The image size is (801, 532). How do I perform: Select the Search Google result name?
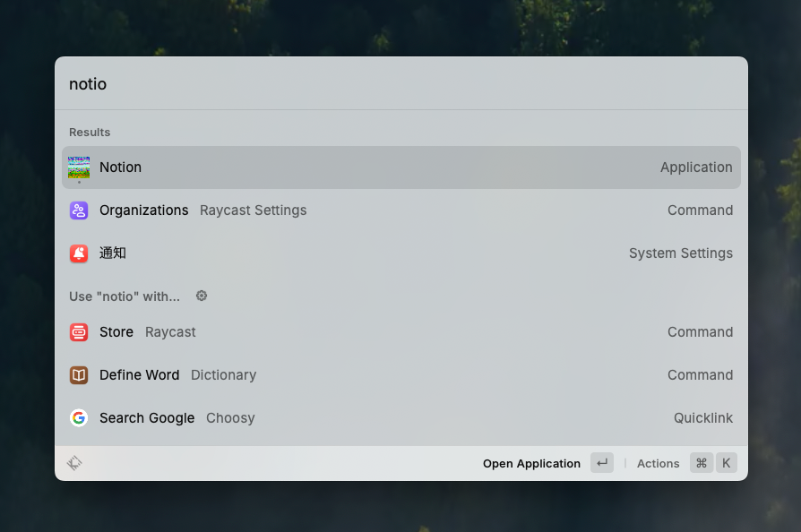(x=147, y=418)
